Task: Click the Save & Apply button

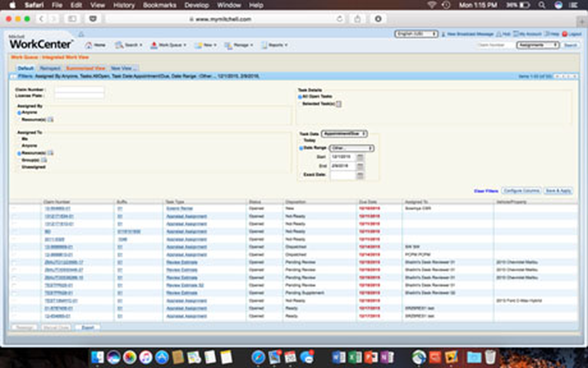Action: [558, 190]
